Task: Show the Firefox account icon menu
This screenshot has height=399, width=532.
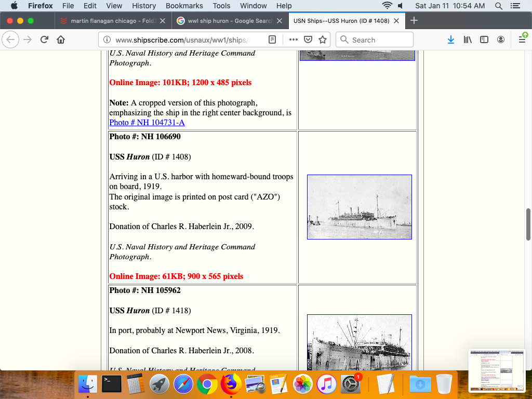Action: click(501, 39)
